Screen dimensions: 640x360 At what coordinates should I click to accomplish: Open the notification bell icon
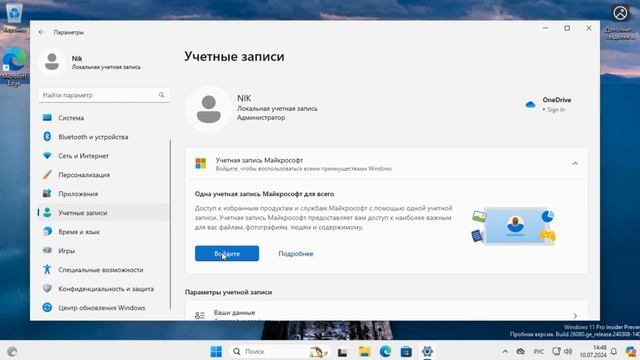pyautogui.click(x=614, y=351)
